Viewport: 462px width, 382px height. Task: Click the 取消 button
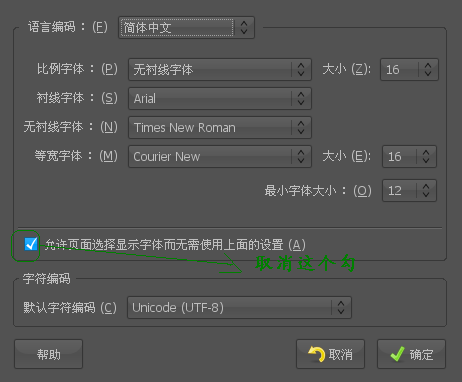pos(330,354)
